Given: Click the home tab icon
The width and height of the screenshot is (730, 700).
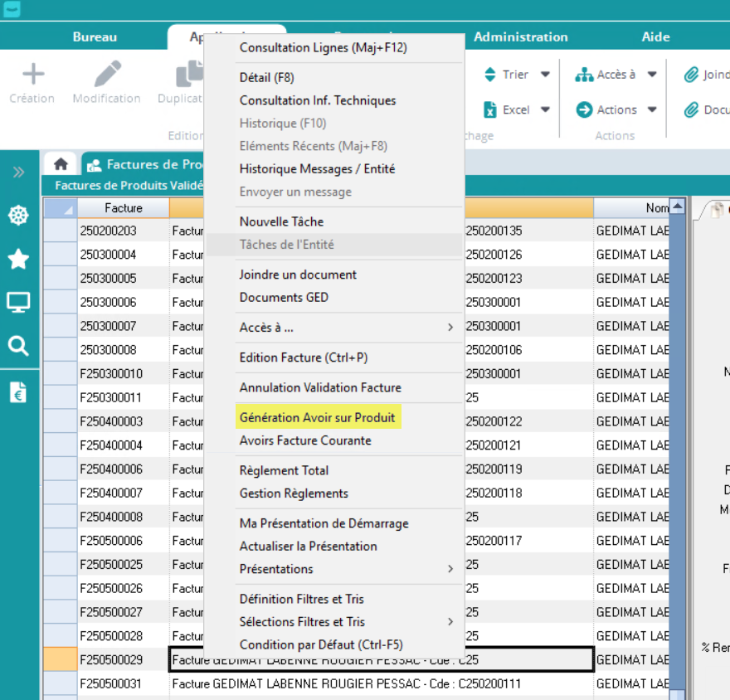Looking at the screenshot, I should tap(61, 164).
